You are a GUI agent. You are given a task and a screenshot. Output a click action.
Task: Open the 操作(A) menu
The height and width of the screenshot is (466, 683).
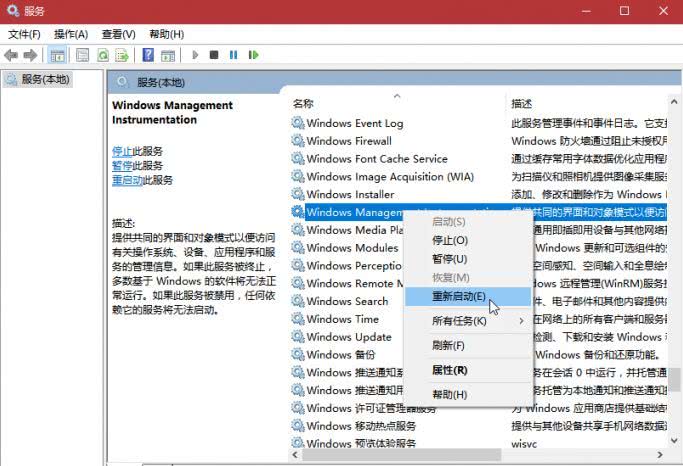[x=71, y=34]
